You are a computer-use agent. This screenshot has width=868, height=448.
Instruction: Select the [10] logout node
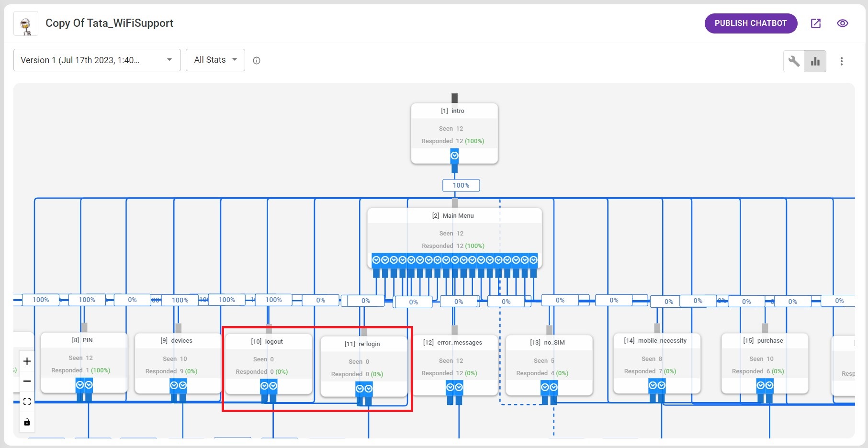click(x=268, y=364)
